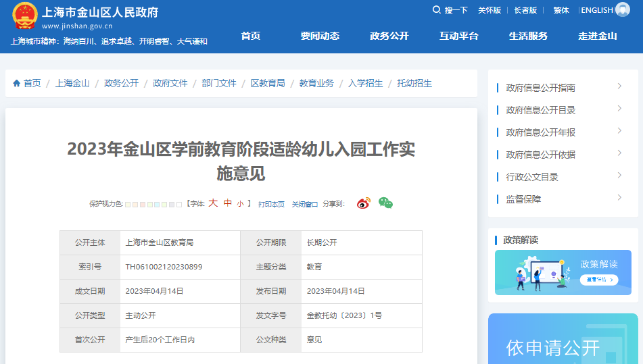Switch the site language to ENGLISH

tap(596, 10)
